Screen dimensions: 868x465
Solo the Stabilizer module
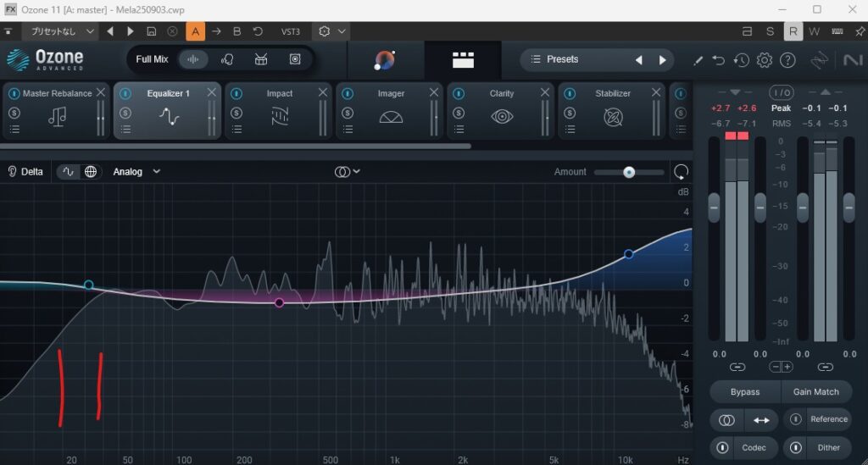click(570, 113)
